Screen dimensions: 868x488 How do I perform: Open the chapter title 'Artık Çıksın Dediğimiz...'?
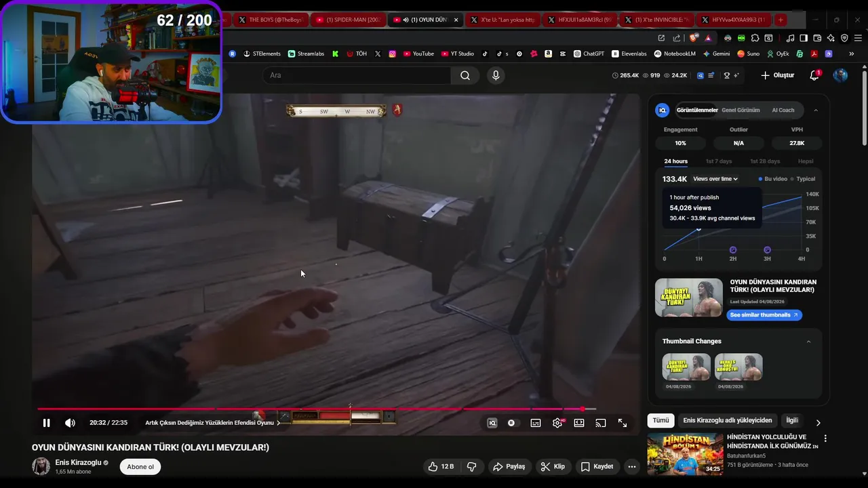coord(212,423)
